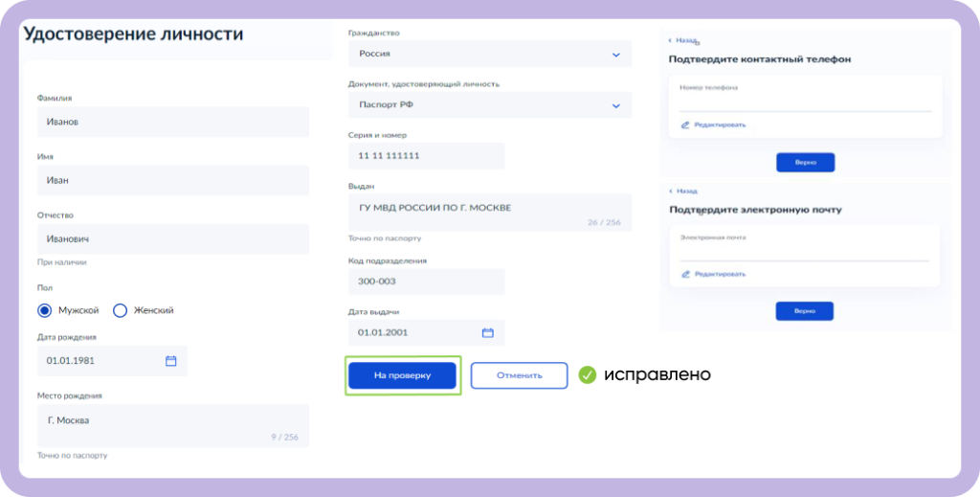The height and width of the screenshot is (497, 980).
Task: Click the Удостоверение личности heading
Action: pyautogui.click(x=133, y=34)
